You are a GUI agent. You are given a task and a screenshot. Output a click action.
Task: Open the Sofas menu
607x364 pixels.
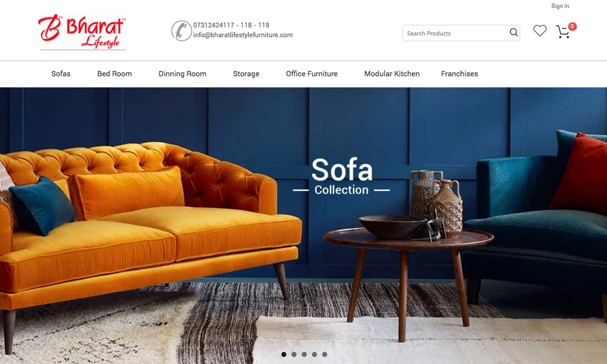click(61, 73)
